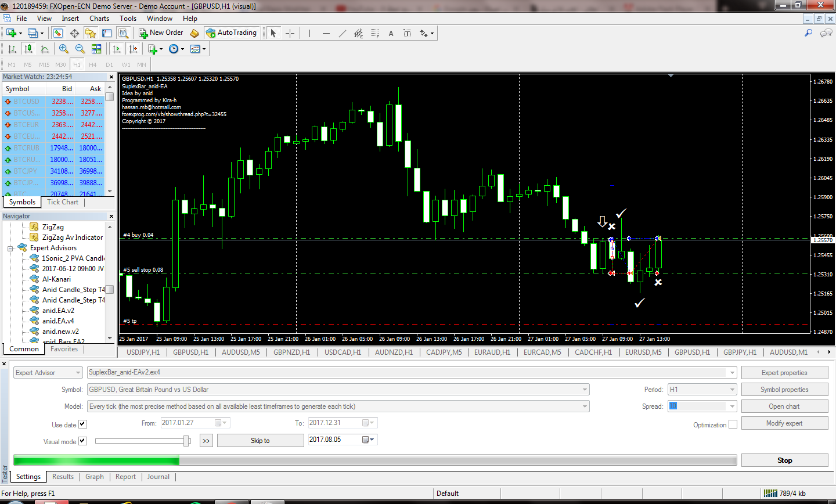
Task: Switch to the Journal tab
Action: pyautogui.click(x=158, y=477)
